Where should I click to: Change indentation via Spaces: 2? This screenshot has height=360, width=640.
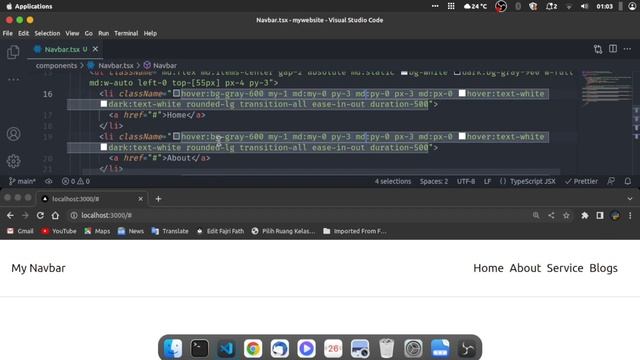pyautogui.click(x=434, y=181)
